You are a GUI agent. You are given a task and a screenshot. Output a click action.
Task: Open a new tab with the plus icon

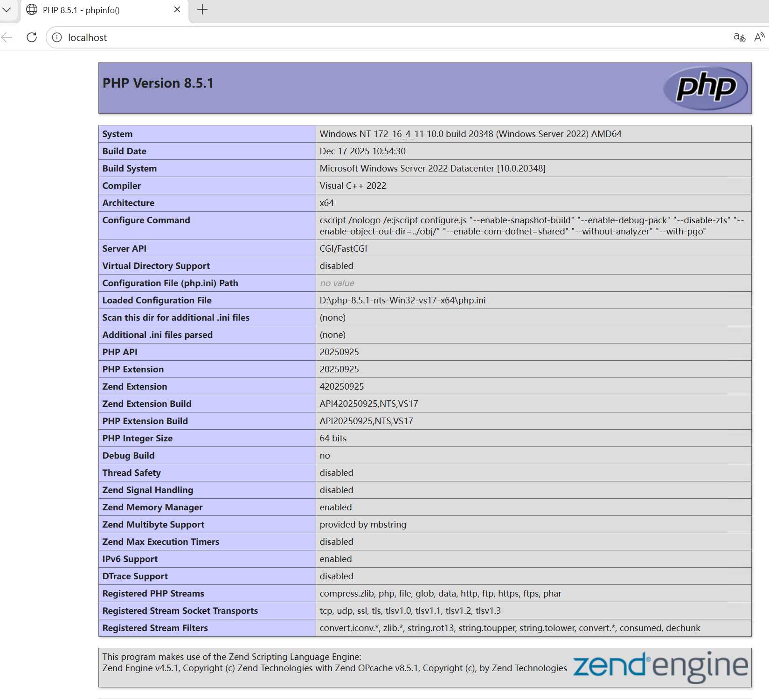click(x=202, y=10)
